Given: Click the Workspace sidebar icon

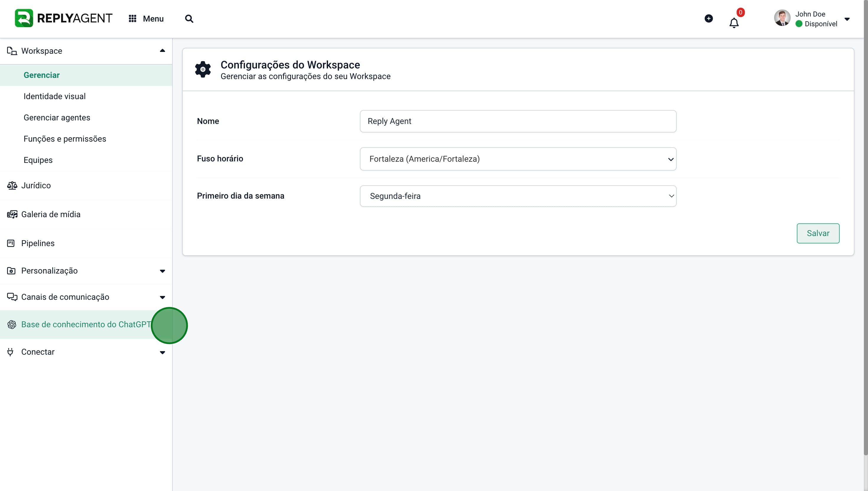Looking at the screenshot, I should point(12,51).
